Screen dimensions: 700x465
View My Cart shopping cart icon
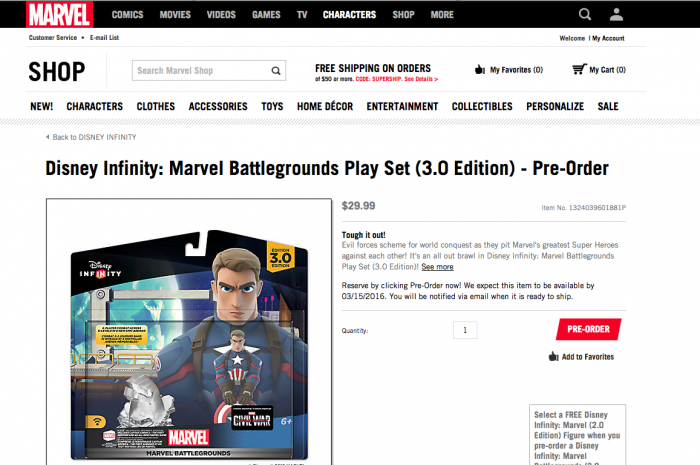[579, 69]
